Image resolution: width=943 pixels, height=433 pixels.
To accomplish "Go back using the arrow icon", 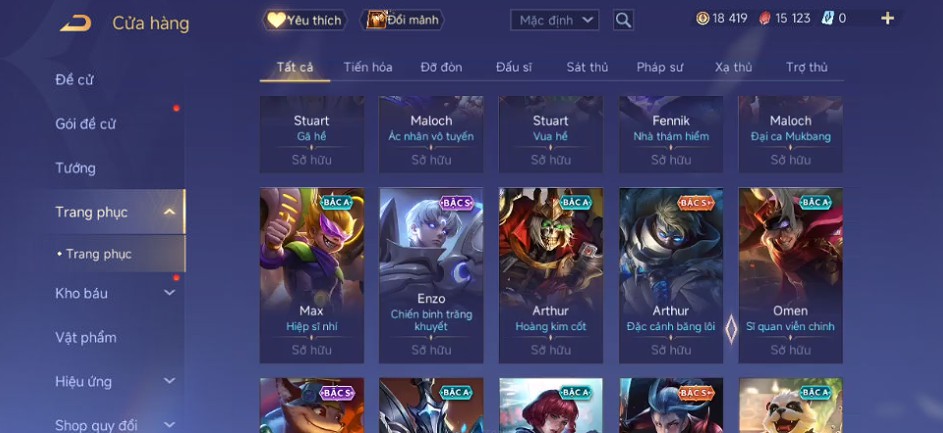I will click(76, 23).
